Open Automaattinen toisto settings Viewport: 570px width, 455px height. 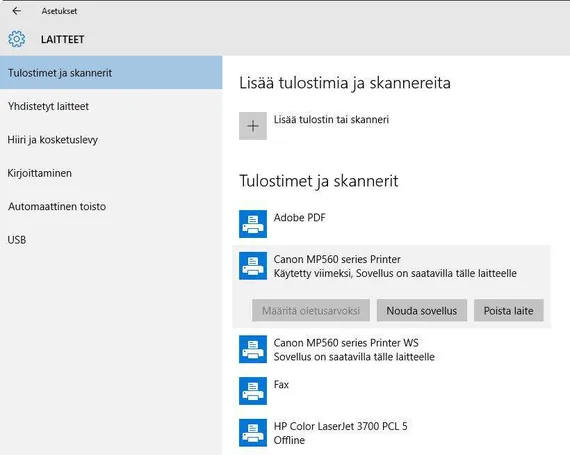click(x=111, y=206)
